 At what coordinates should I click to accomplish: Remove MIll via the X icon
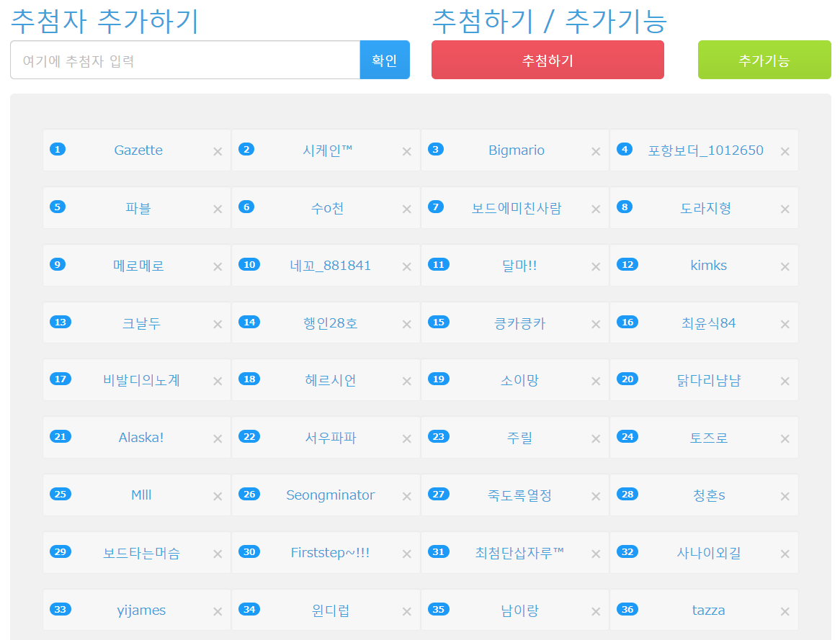[218, 497]
